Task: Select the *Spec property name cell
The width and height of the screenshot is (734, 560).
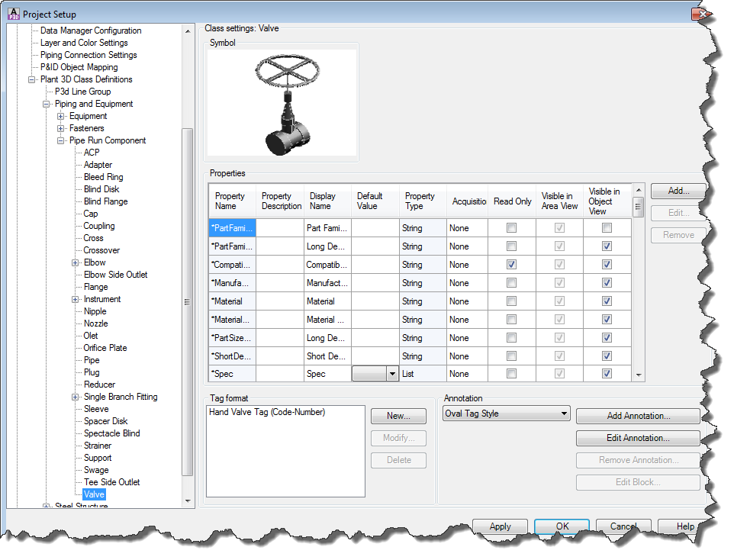Action: point(233,374)
